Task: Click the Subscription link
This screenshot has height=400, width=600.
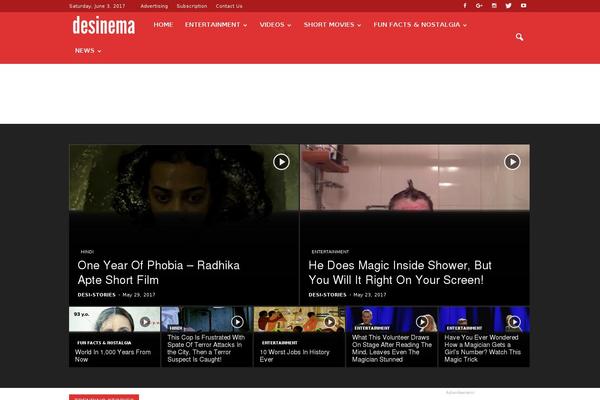Action: [192, 6]
